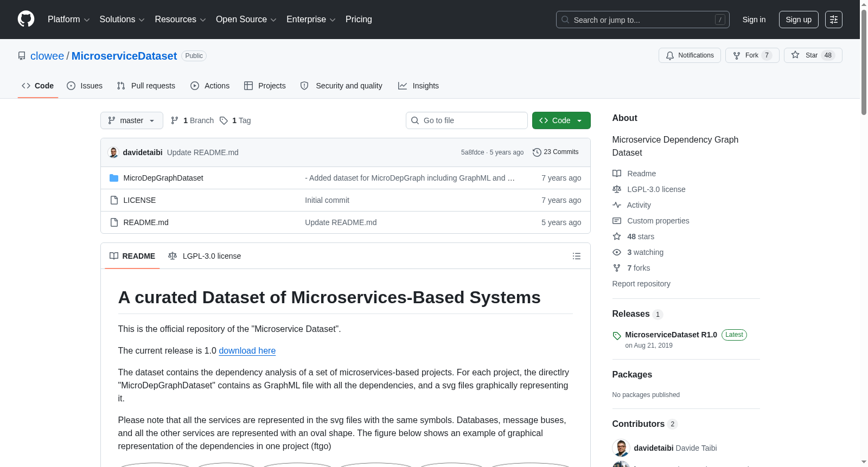Star the MicroserviceDataset repository
The image size is (868, 467).
(813, 55)
